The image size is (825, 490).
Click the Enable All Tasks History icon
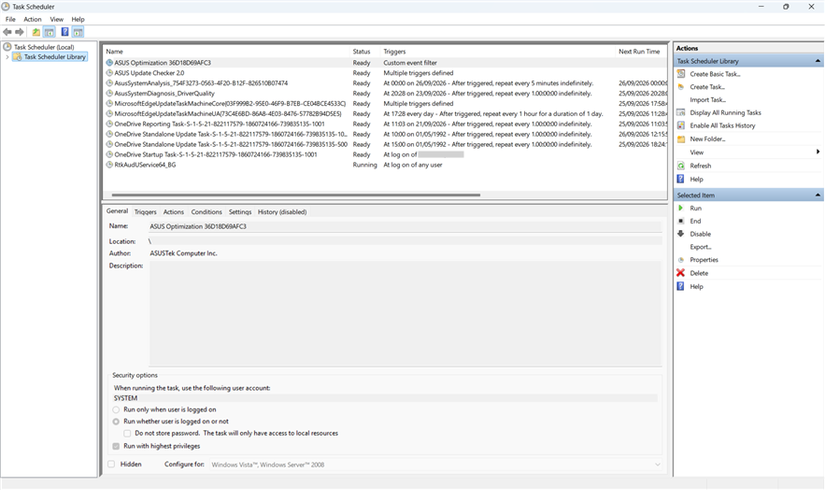point(681,125)
